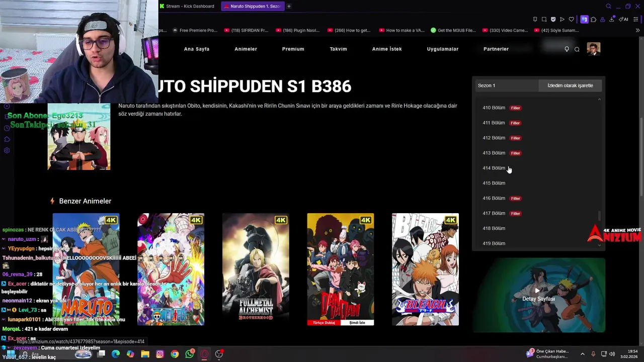Open the One Piece similar anime poster
Image resolution: width=644 pixels, height=362 pixels.
pos(171,269)
